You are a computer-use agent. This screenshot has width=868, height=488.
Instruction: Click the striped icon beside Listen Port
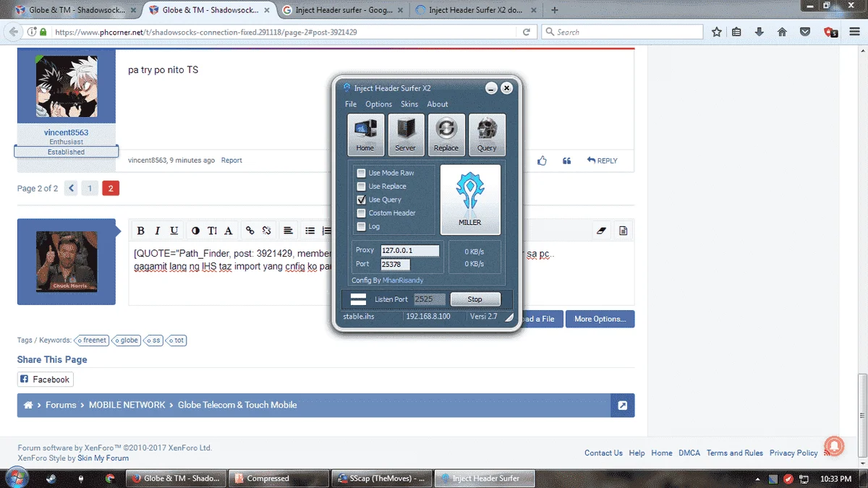pos(358,299)
